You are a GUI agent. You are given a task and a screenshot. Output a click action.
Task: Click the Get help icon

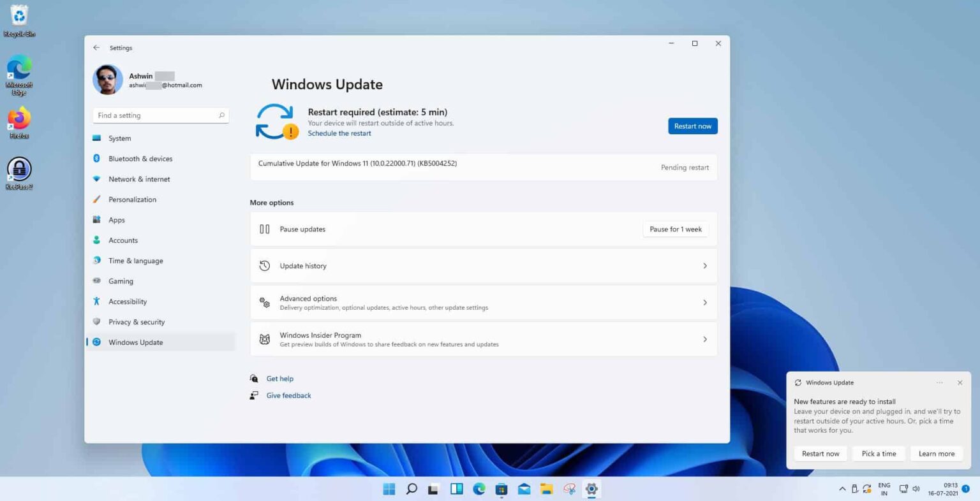254,378
